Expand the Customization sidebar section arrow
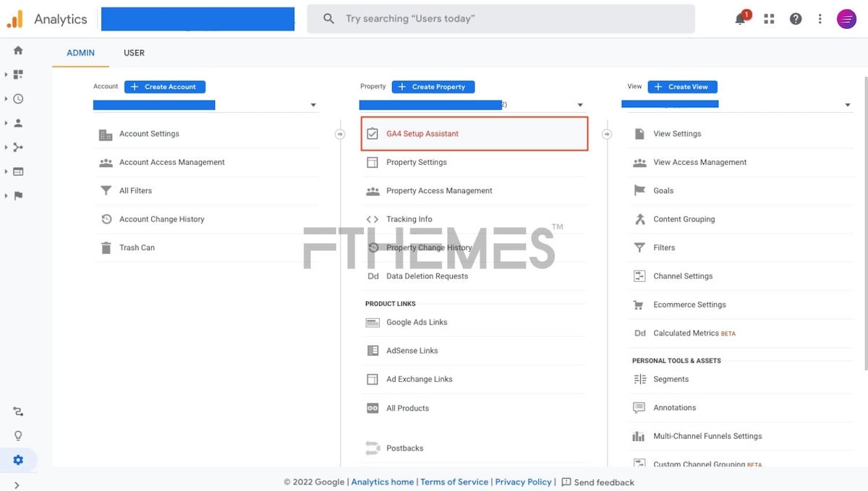 pyautogui.click(x=6, y=74)
